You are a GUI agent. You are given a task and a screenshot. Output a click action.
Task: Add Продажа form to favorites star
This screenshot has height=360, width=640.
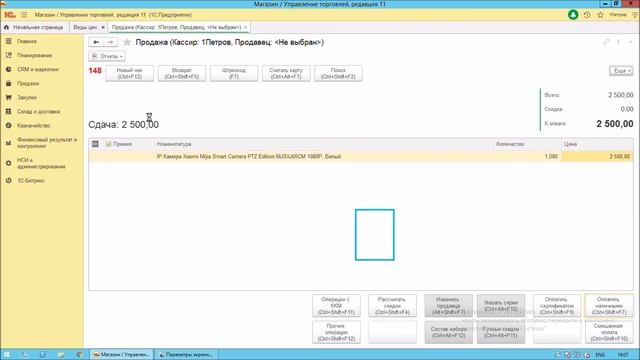(127, 42)
